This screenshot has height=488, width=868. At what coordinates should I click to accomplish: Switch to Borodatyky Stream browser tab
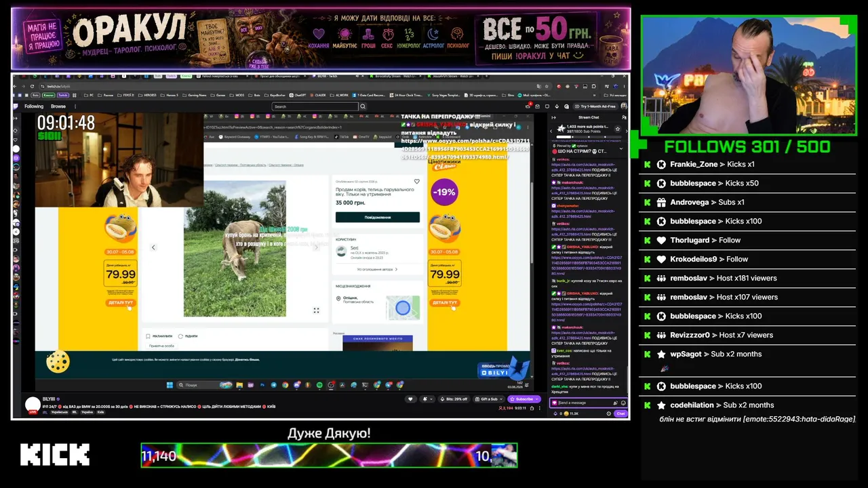pos(397,77)
